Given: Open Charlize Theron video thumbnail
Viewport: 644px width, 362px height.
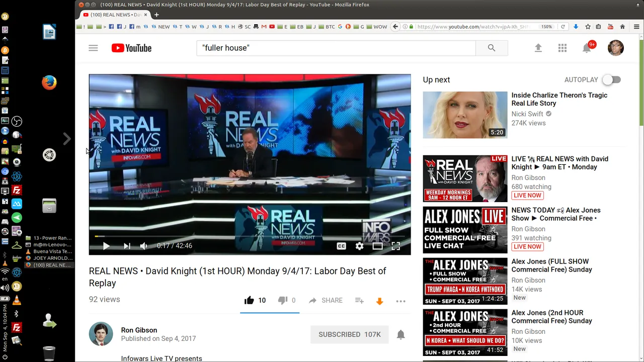Looking at the screenshot, I should coord(465,115).
